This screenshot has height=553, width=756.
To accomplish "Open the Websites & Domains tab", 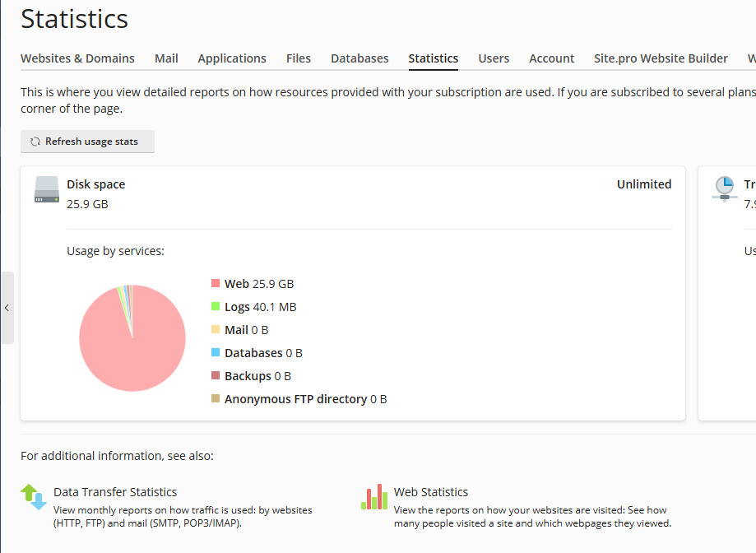I will pyautogui.click(x=77, y=58).
